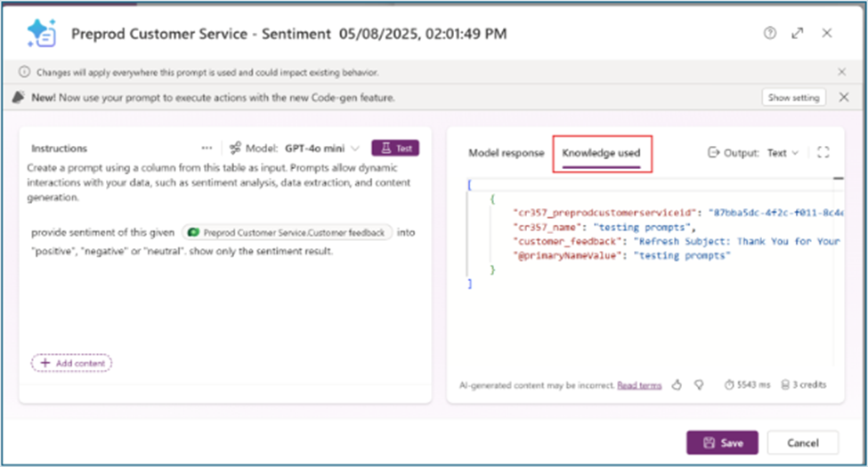Click the credits icon beside 3 credits
Viewport: 868px width, 467px height.
[785, 384]
